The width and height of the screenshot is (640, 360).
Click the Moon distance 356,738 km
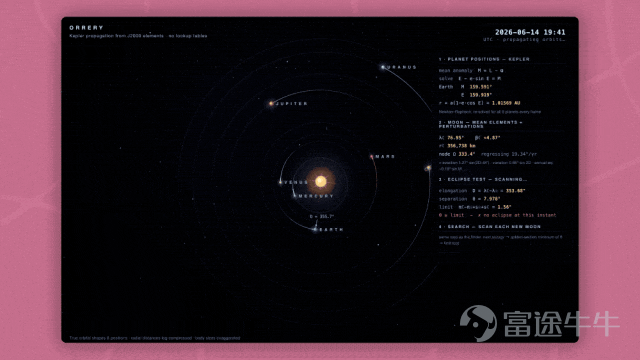coord(462,146)
